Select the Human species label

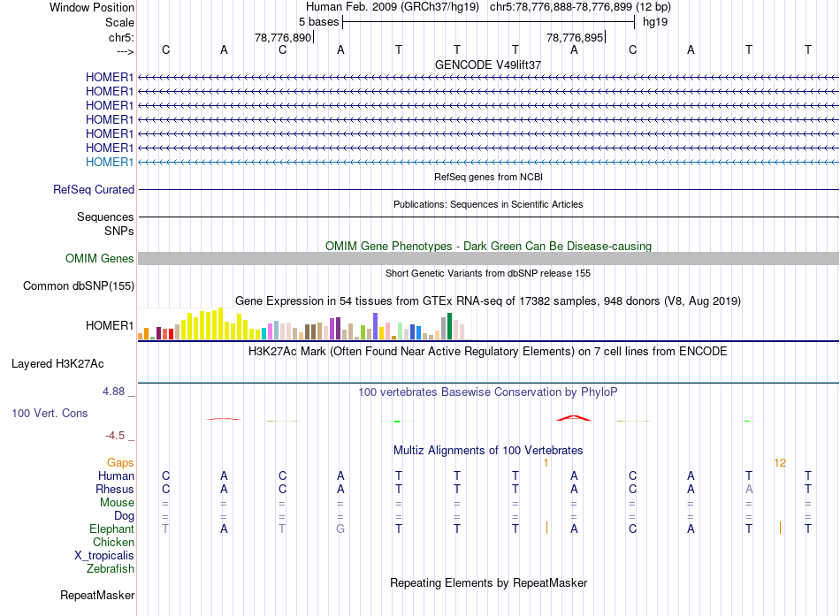116,476
